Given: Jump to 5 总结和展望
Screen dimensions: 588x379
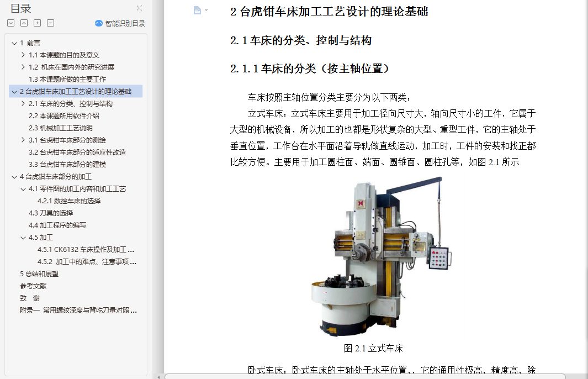Looking at the screenshot, I should click(x=39, y=274).
